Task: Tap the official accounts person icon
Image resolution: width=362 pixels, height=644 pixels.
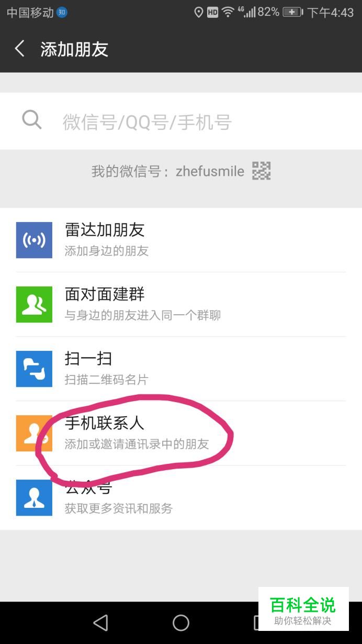Action: click(34, 497)
